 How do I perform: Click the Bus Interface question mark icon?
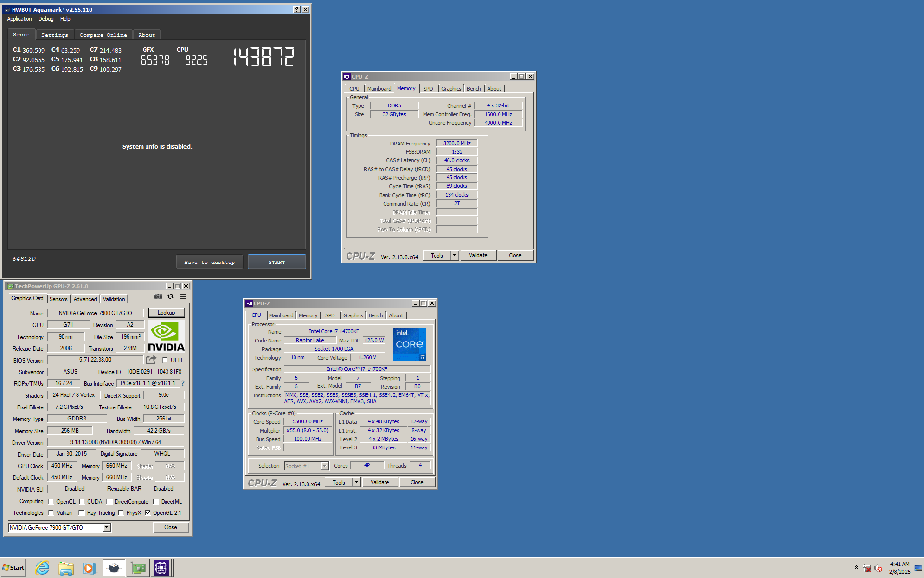click(182, 383)
